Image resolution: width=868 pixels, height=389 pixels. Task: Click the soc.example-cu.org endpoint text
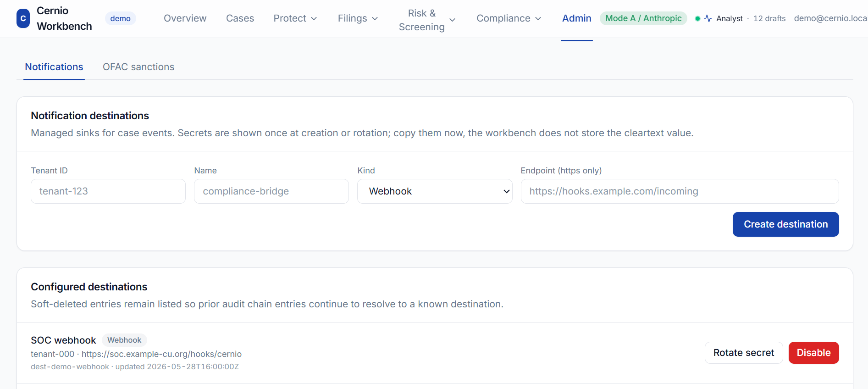[x=161, y=354]
